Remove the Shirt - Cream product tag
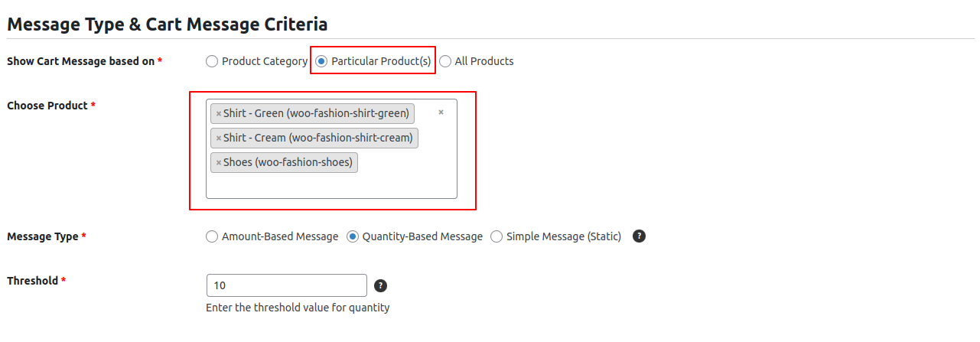Screen dimensions: 980x342 point(219,138)
